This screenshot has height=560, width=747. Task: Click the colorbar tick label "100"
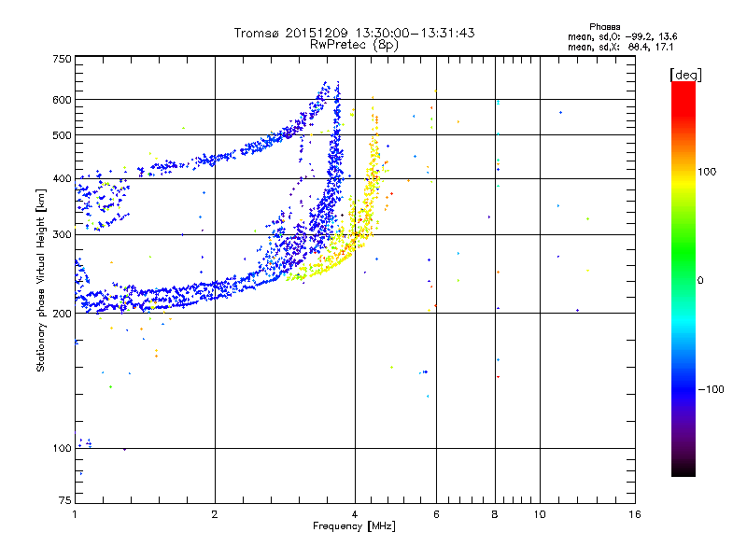707,172
